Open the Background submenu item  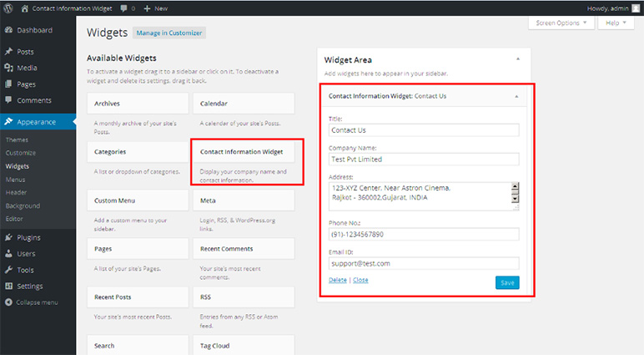pyautogui.click(x=23, y=205)
